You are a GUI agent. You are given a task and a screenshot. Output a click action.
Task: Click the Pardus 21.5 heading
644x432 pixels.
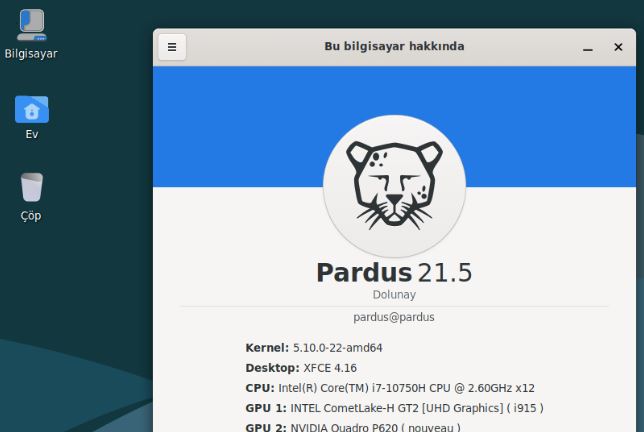[394, 272]
